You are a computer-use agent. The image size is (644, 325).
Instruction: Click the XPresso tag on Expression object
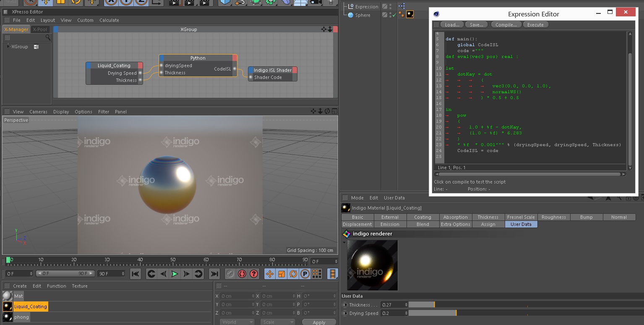[x=402, y=6]
